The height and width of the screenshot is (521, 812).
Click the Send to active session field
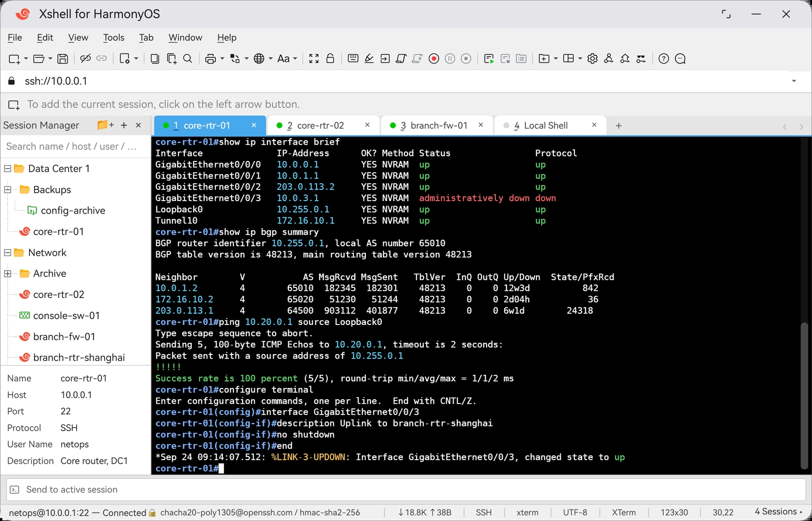[406, 490]
